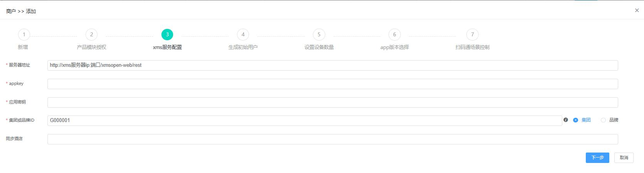
Task: Close the 商户 添加 dialog
Action: 637,10
